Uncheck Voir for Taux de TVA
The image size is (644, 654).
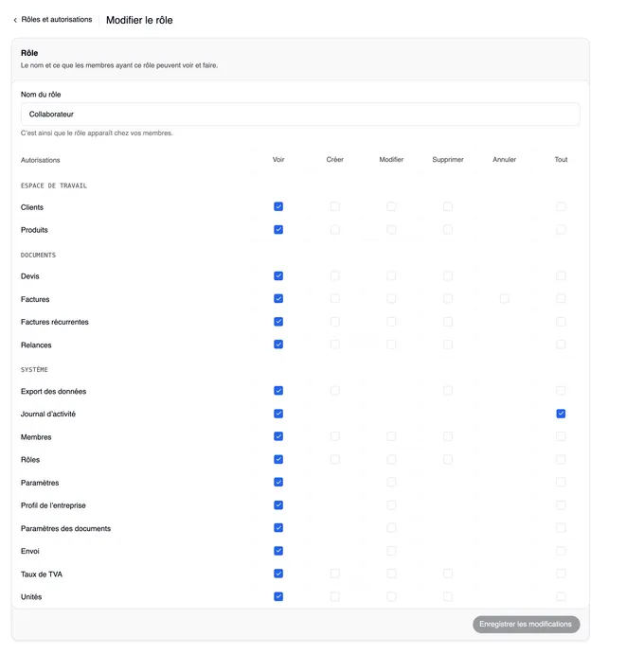(278, 574)
